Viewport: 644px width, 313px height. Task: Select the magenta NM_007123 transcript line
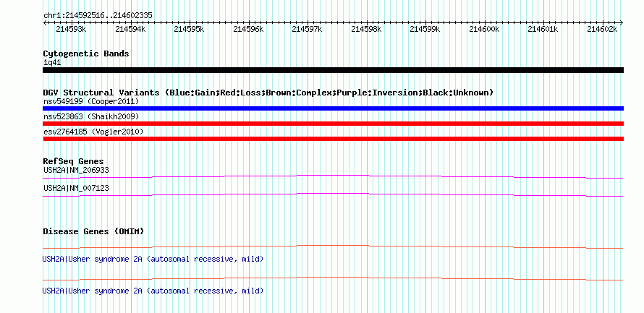tap(333, 194)
